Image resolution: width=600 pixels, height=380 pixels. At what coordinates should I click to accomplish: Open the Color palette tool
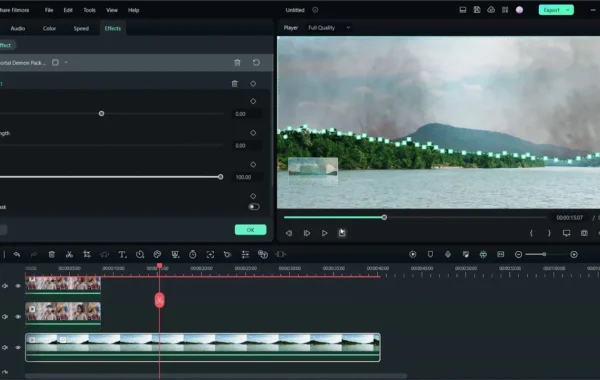157,254
